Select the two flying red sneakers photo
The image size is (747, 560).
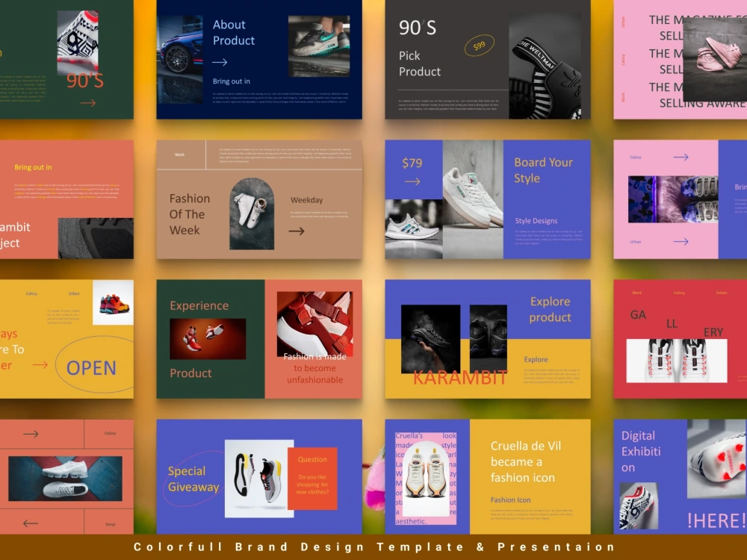click(208, 338)
